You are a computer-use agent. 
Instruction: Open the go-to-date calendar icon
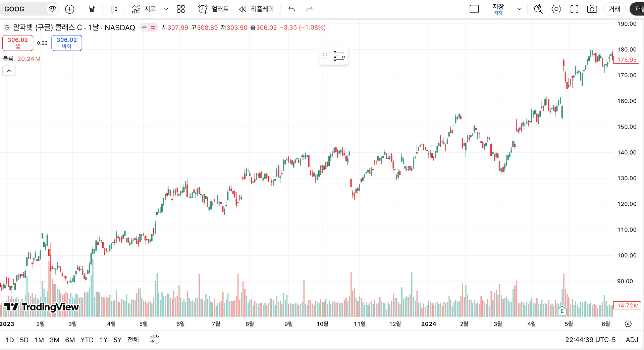coord(155,339)
